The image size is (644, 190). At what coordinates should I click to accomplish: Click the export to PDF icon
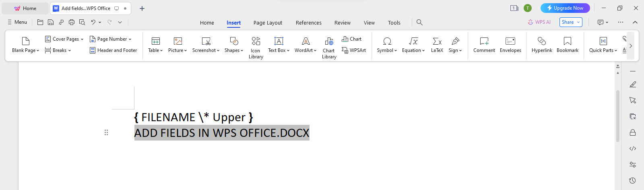coord(61,22)
